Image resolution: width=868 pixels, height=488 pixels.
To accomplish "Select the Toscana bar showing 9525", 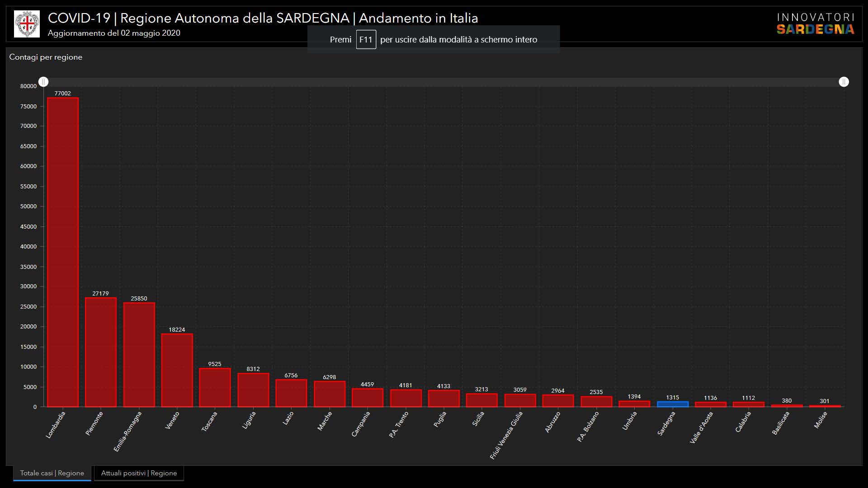I will [215, 387].
